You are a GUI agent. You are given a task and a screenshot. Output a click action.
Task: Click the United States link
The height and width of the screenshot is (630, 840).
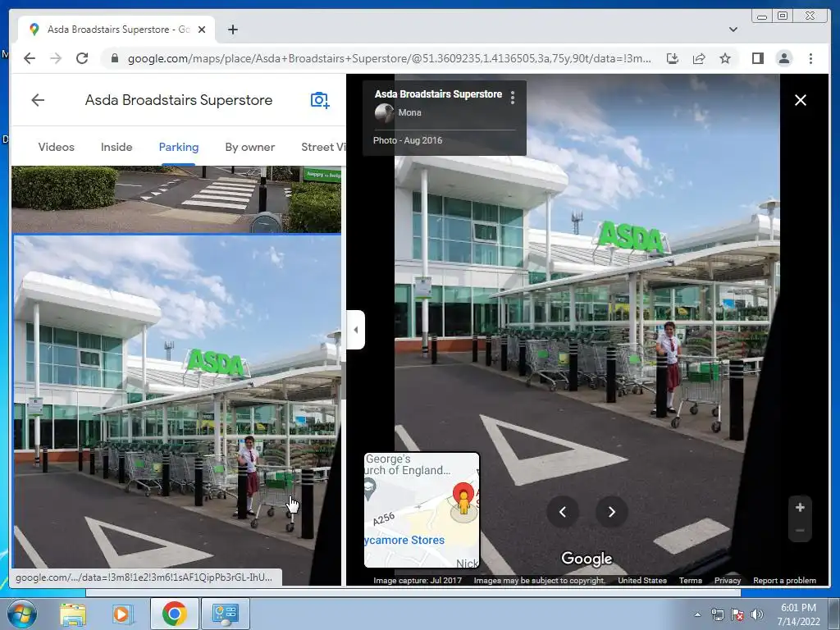coord(642,580)
